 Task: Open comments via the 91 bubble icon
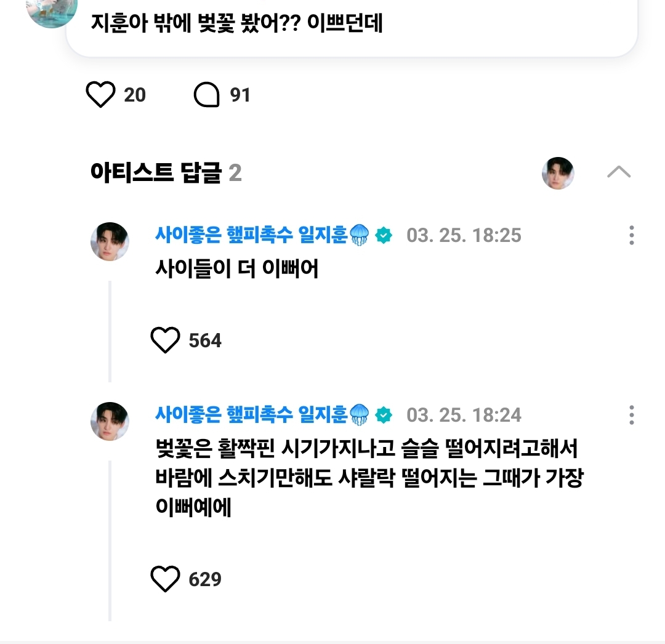click(206, 95)
